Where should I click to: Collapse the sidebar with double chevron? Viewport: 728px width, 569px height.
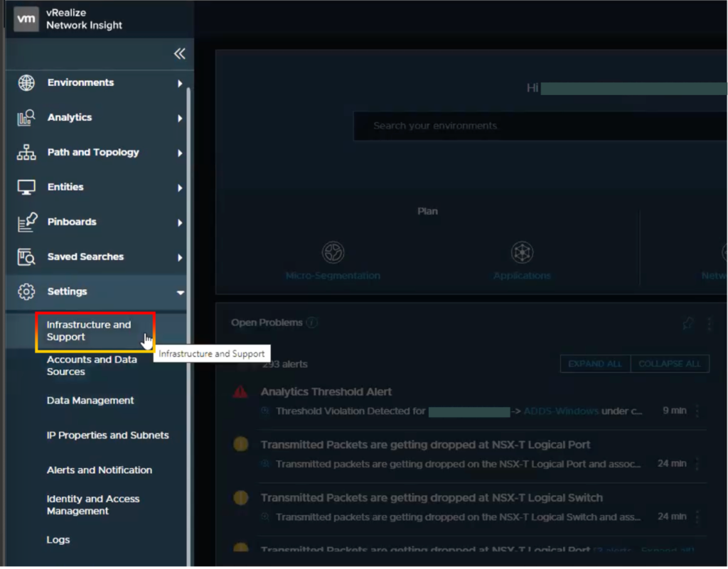pyautogui.click(x=180, y=54)
